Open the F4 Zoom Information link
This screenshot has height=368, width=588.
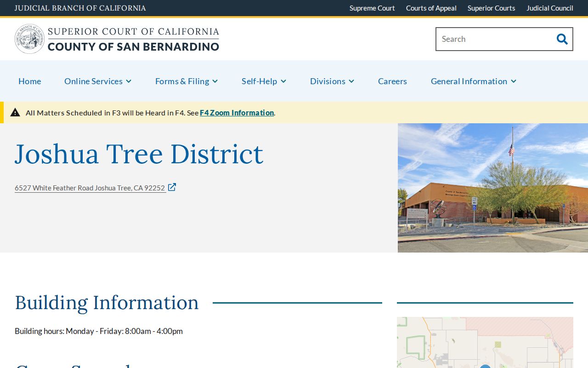(237, 113)
